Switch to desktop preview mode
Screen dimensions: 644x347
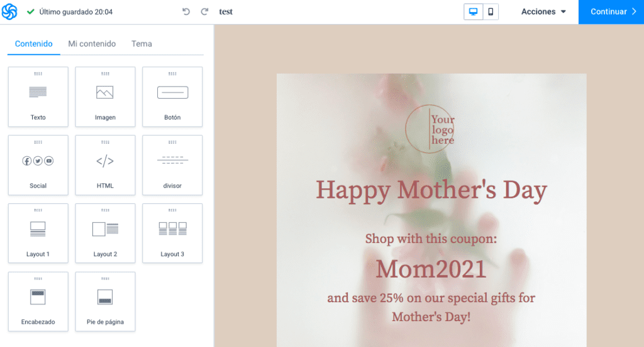pos(473,11)
